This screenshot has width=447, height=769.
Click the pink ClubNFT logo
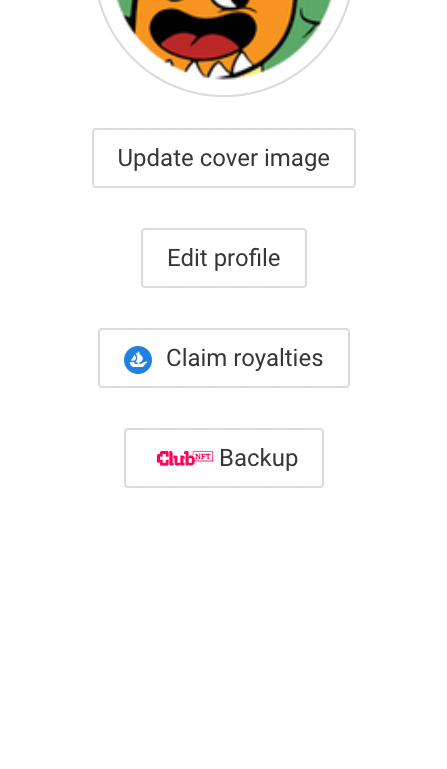pyautogui.click(x=185, y=459)
